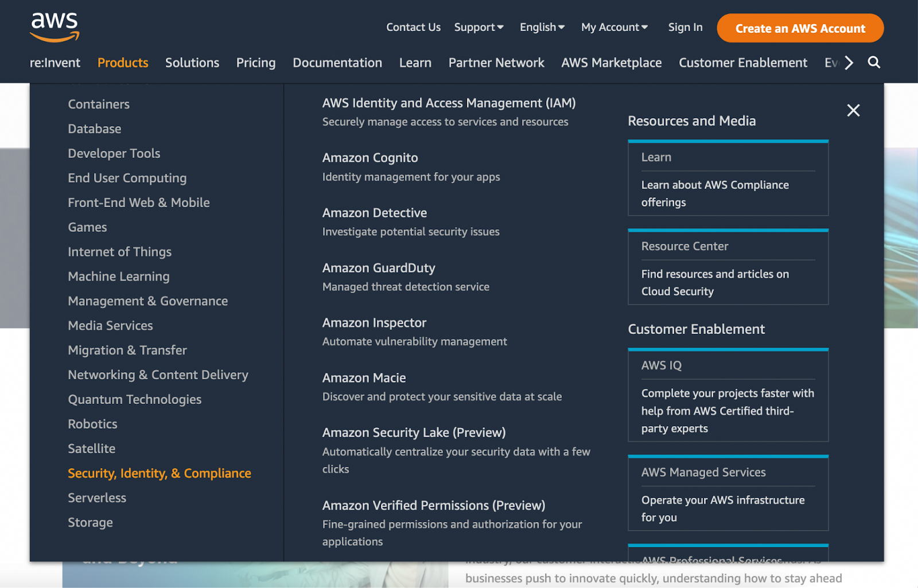Advance the nav bar with right chevron
Image resolution: width=918 pixels, height=588 pixels.
(849, 63)
